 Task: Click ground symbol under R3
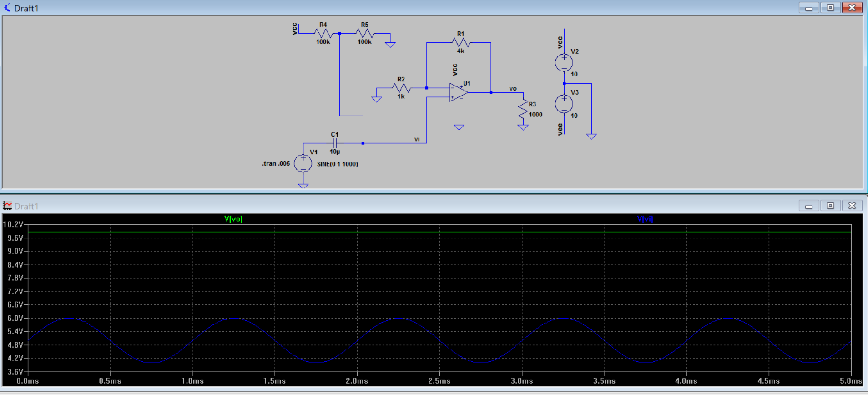(523, 127)
